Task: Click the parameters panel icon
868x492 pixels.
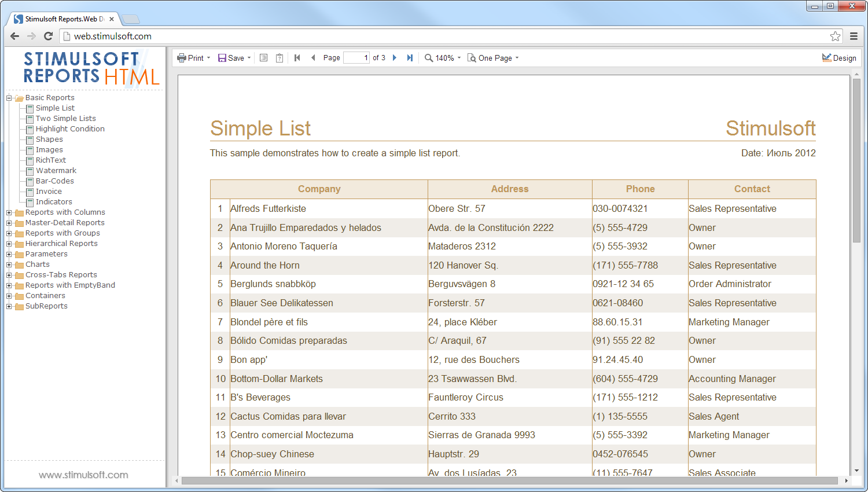Action: [279, 57]
